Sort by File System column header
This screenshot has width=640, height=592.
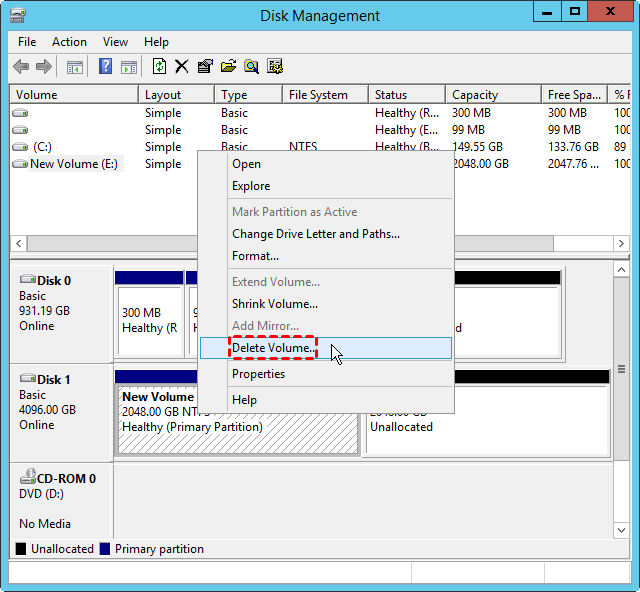[x=325, y=95]
